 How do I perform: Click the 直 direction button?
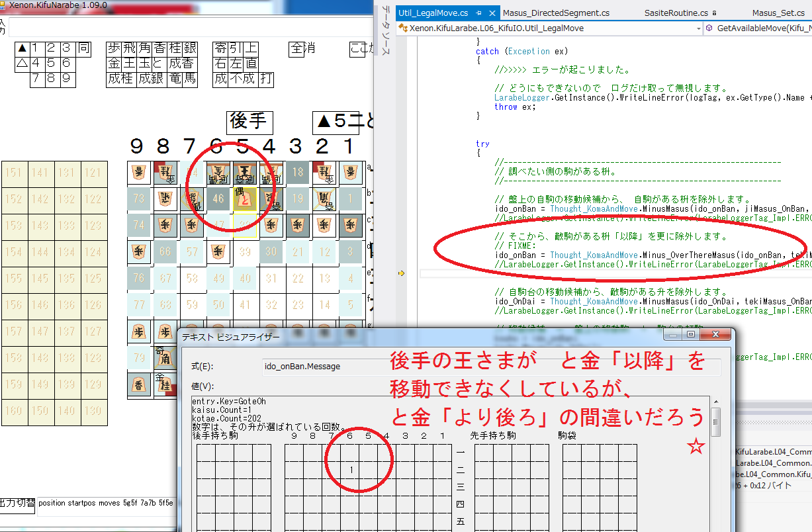(251, 64)
